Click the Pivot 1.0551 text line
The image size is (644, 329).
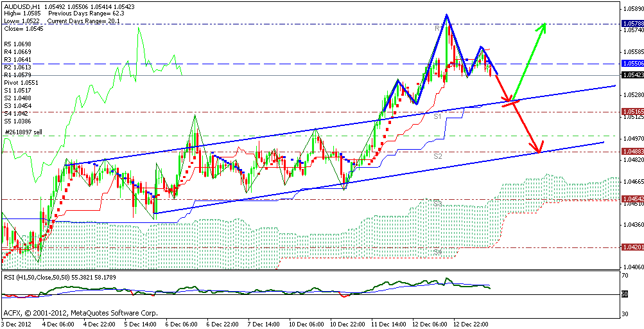point(21,83)
